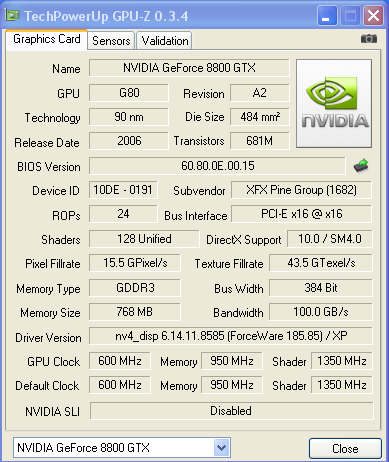
Task: Click the GPU Clock row Memory 950 MHz field
Action: point(232,361)
